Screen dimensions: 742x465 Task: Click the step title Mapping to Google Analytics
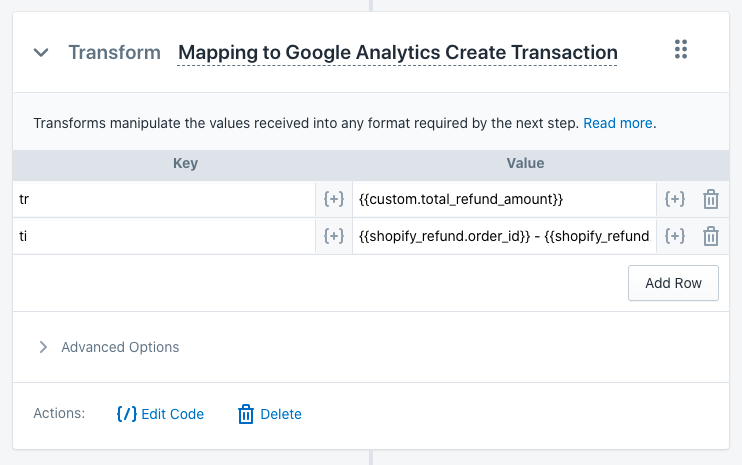click(x=398, y=53)
